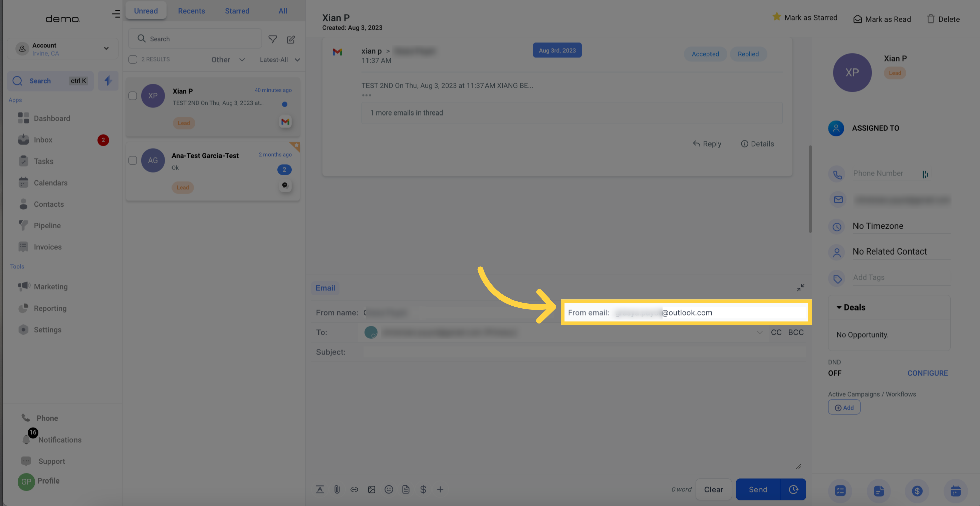Click Send button to send email
The width and height of the screenshot is (980, 506).
(x=757, y=489)
